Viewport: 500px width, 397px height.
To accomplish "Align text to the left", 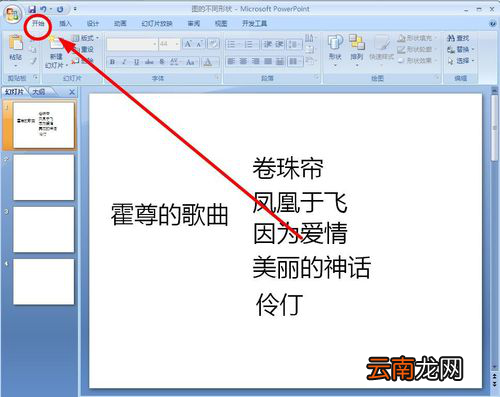I will coord(231,61).
